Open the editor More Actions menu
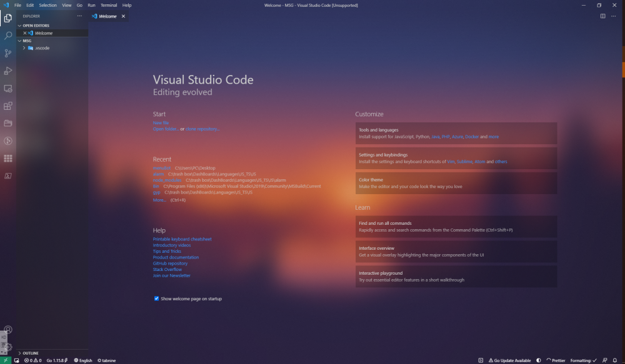Image resolution: width=625 pixels, height=364 pixels. click(614, 16)
